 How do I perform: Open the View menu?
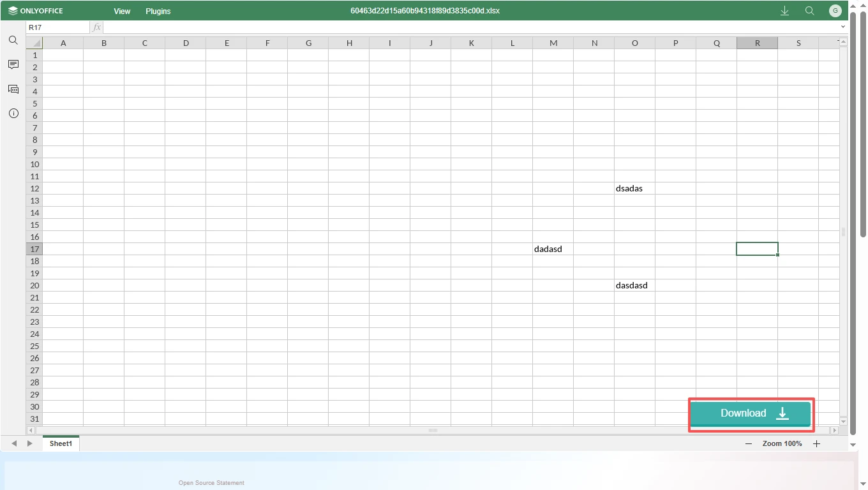tap(122, 11)
